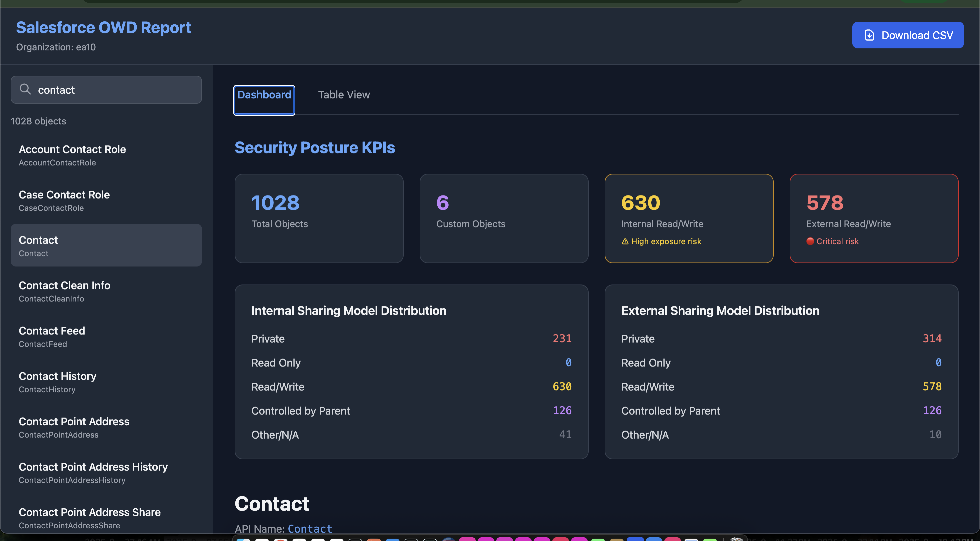This screenshot has height=541, width=980.
Task: Choose Contact Feed from object list
Action: click(52, 336)
